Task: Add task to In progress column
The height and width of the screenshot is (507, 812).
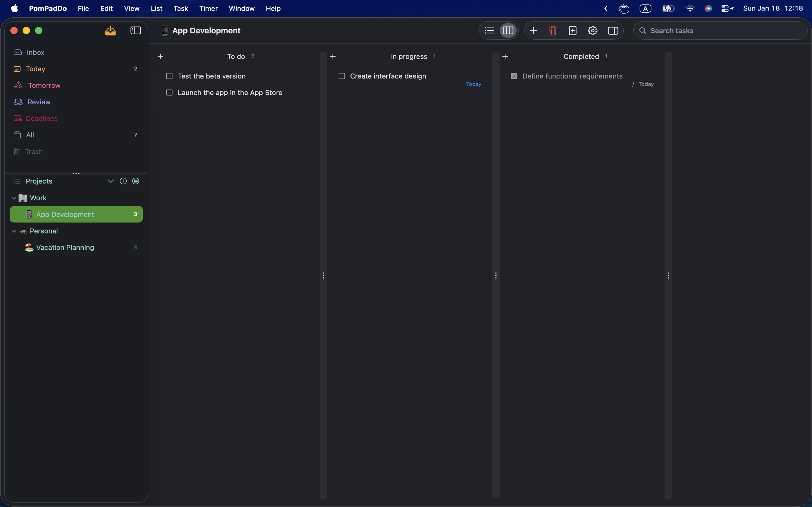Action: tap(333, 56)
